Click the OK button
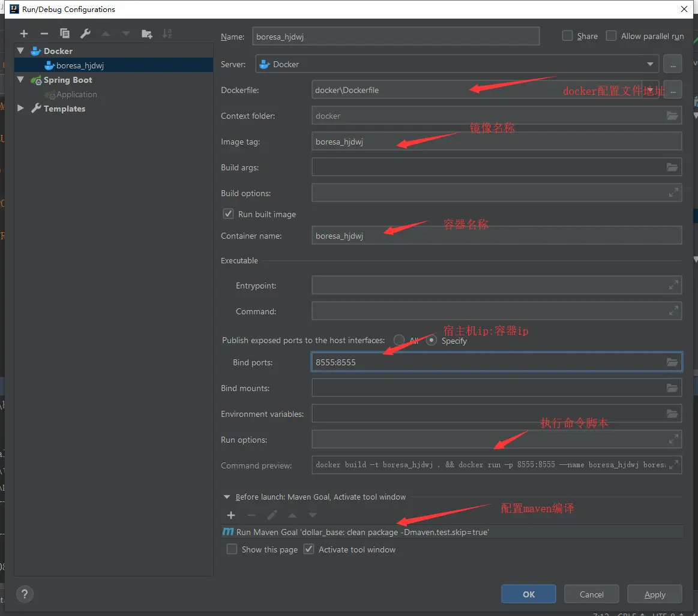The width and height of the screenshot is (698, 616). (x=528, y=594)
